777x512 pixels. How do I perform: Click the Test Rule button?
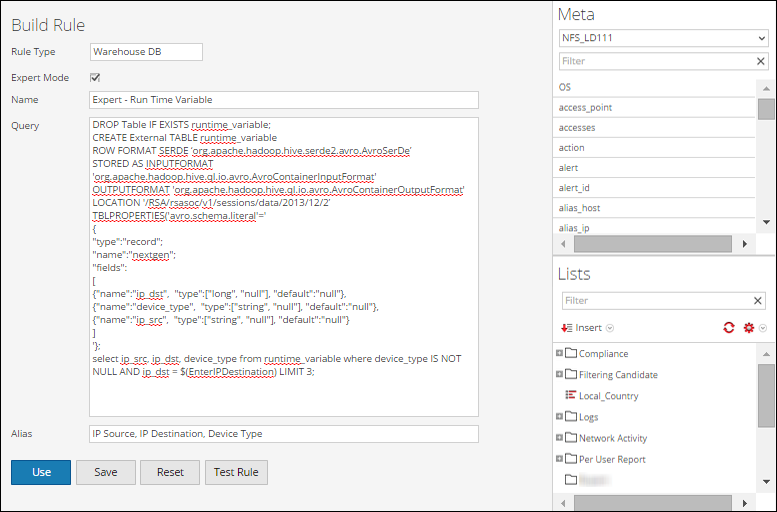click(236, 472)
